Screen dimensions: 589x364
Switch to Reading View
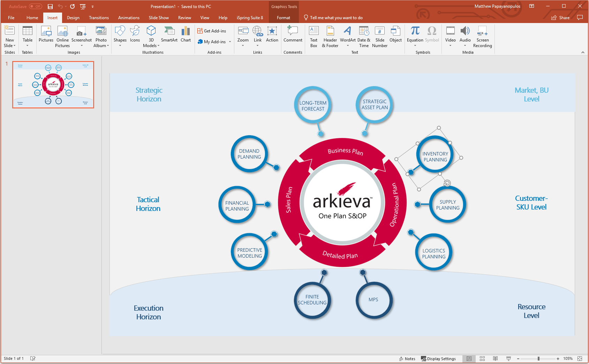pyautogui.click(x=495, y=358)
